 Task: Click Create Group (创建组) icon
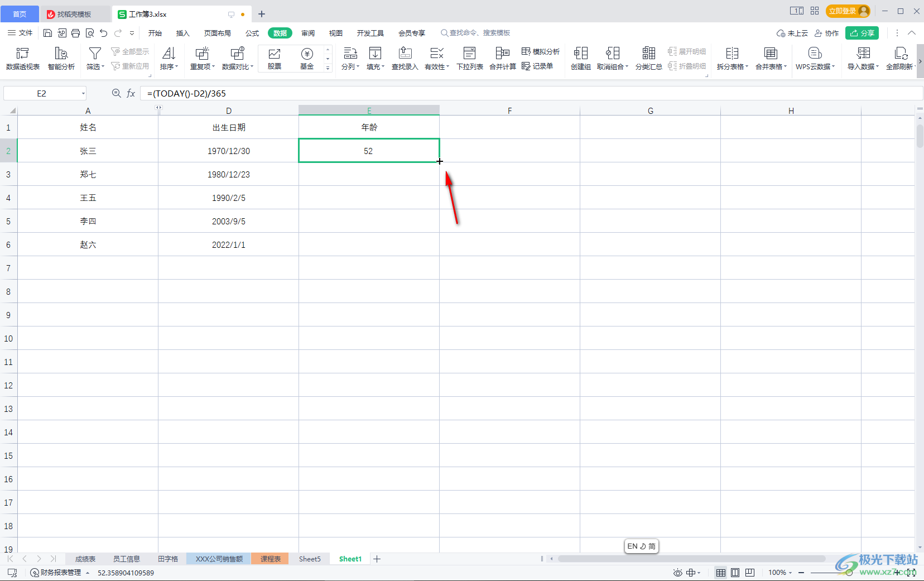coord(581,54)
